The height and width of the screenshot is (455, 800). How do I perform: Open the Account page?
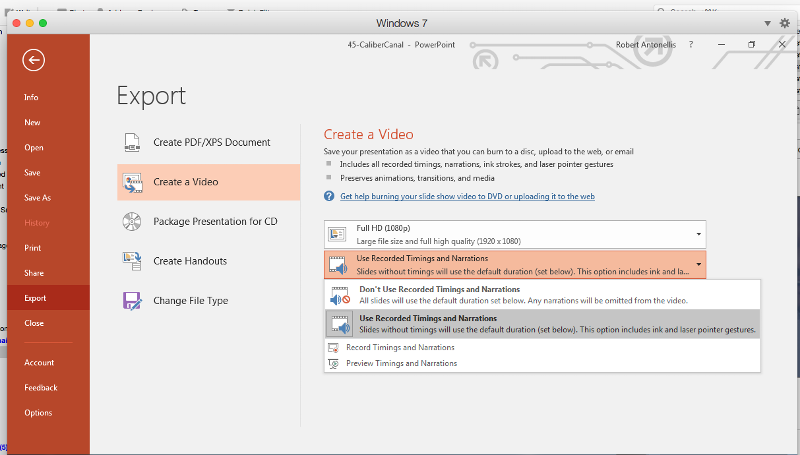point(39,363)
